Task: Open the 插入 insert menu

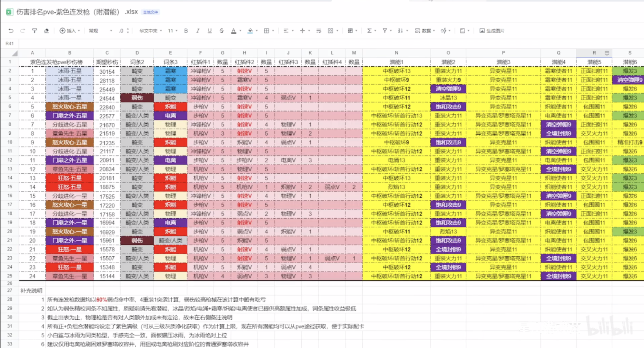Action: pos(70,31)
